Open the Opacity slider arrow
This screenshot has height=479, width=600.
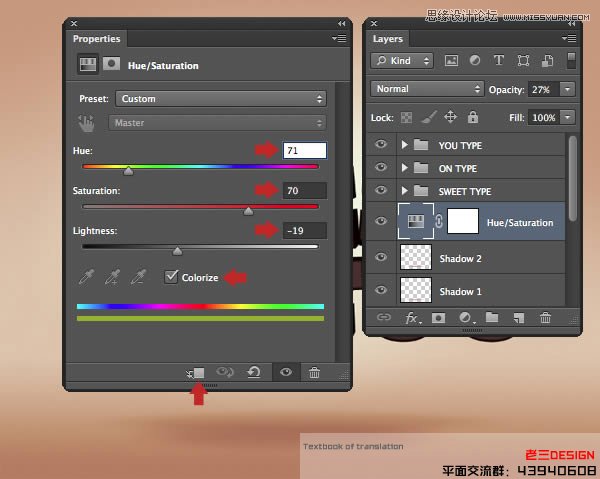567,89
